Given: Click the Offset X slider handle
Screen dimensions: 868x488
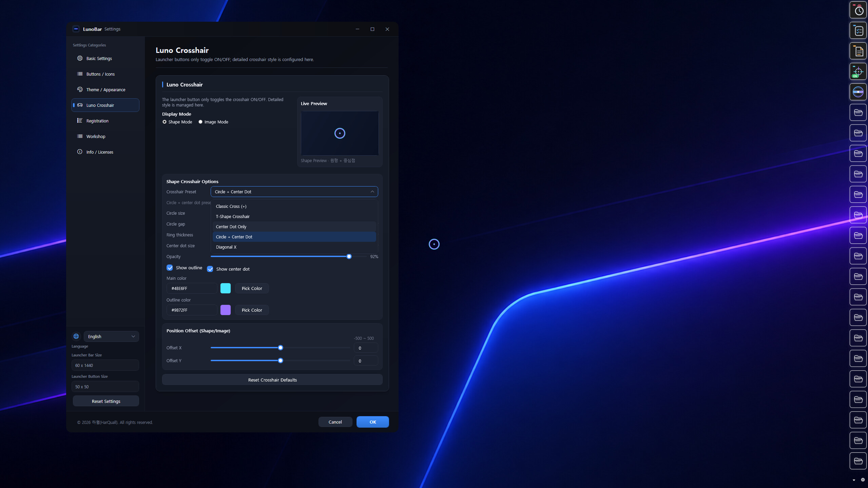Looking at the screenshot, I should pos(280,348).
